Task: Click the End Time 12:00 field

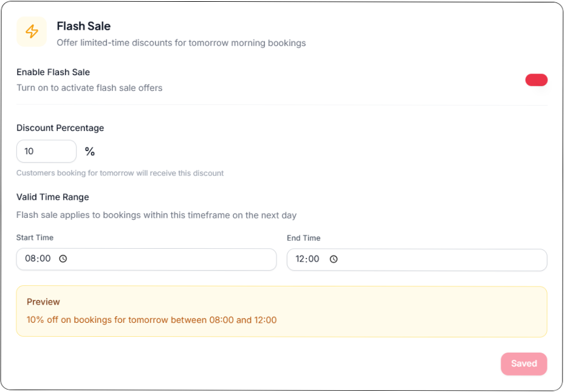Action: click(417, 260)
